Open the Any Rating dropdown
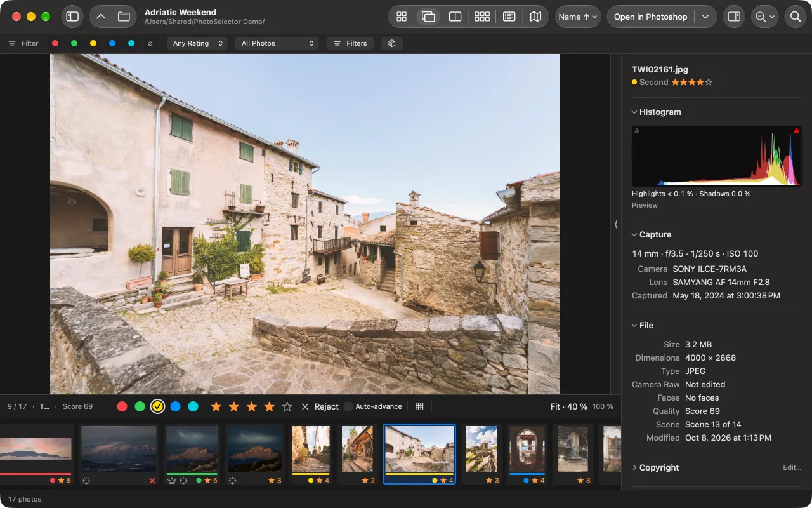812x508 pixels. click(198, 43)
